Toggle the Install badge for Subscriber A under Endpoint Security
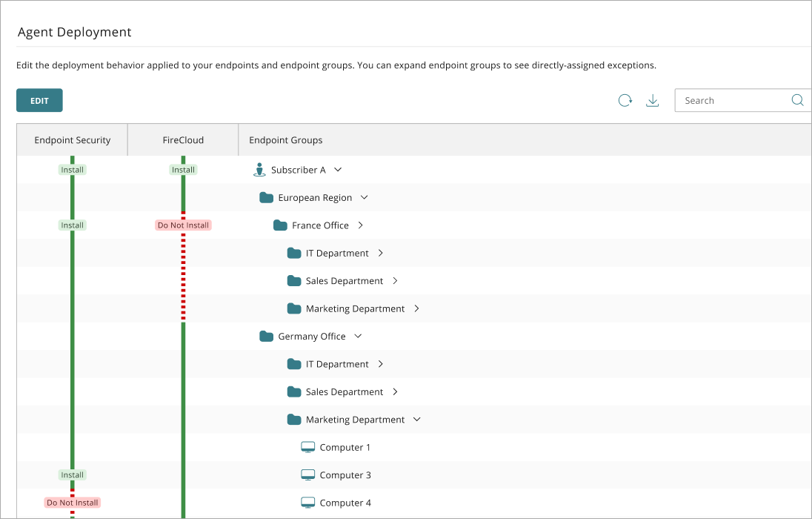Image resolution: width=812 pixels, height=519 pixels. (x=72, y=169)
